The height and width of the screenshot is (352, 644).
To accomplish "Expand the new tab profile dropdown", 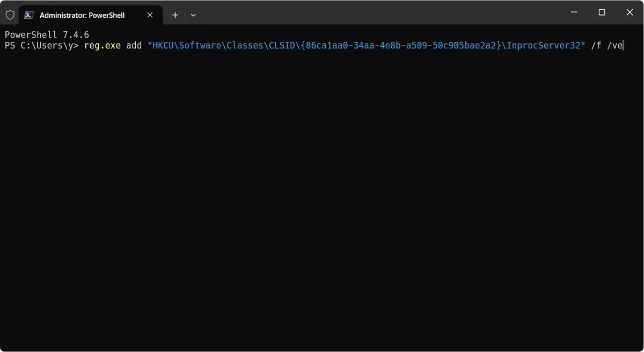I will [193, 15].
